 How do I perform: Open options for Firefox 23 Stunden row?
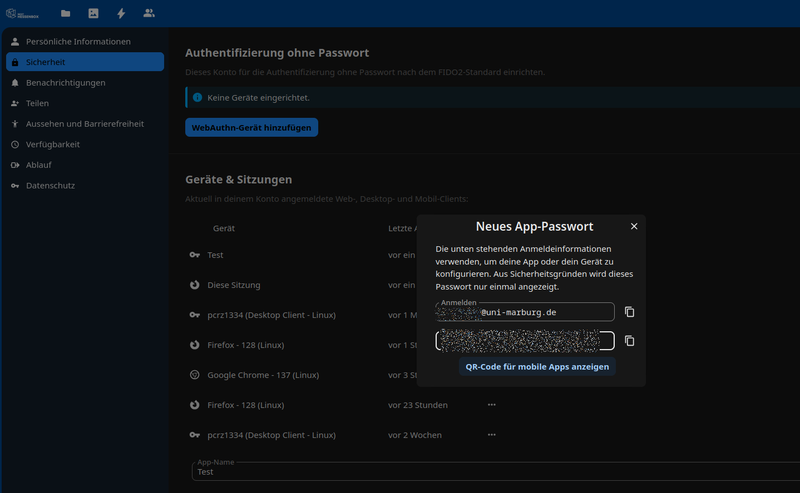[x=491, y=405]
